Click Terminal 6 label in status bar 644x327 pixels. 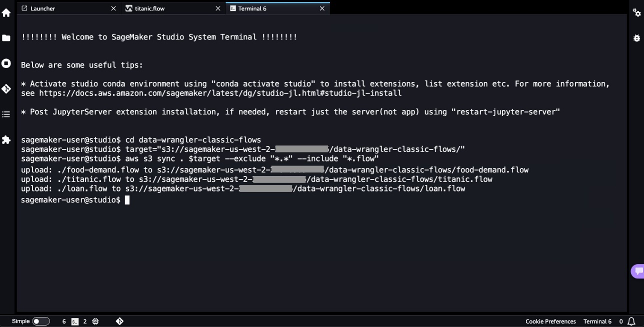pos(597,321)
